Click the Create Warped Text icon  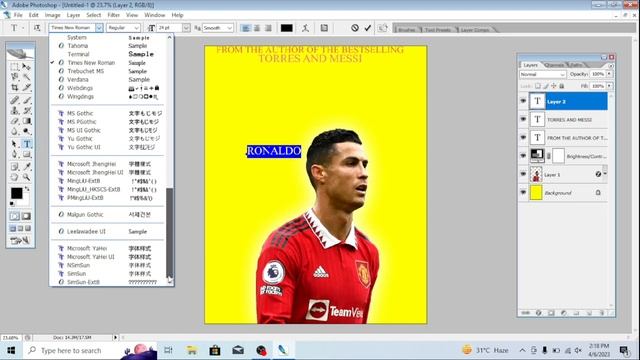click(x=305, y=28)
